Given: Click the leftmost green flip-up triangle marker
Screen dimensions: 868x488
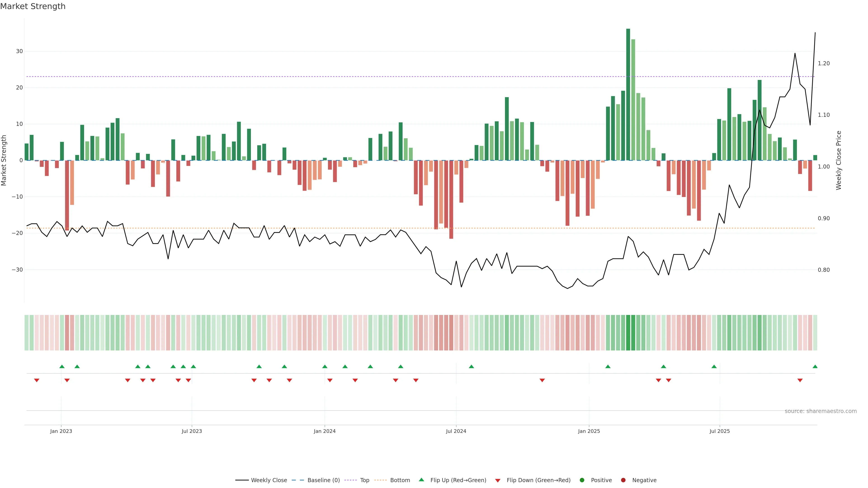Looking at the screenshot, I should click(x=62, y=366).
